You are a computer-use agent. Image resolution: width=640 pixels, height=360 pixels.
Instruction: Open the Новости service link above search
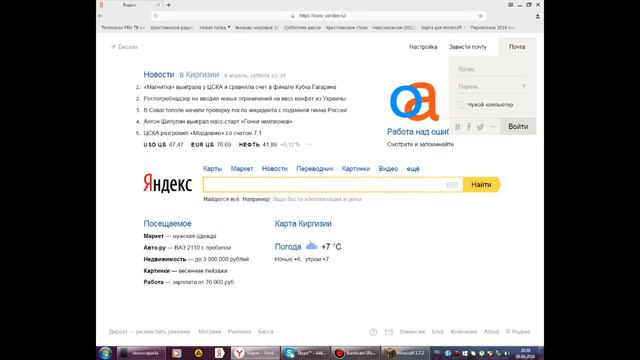pos(275,169)
